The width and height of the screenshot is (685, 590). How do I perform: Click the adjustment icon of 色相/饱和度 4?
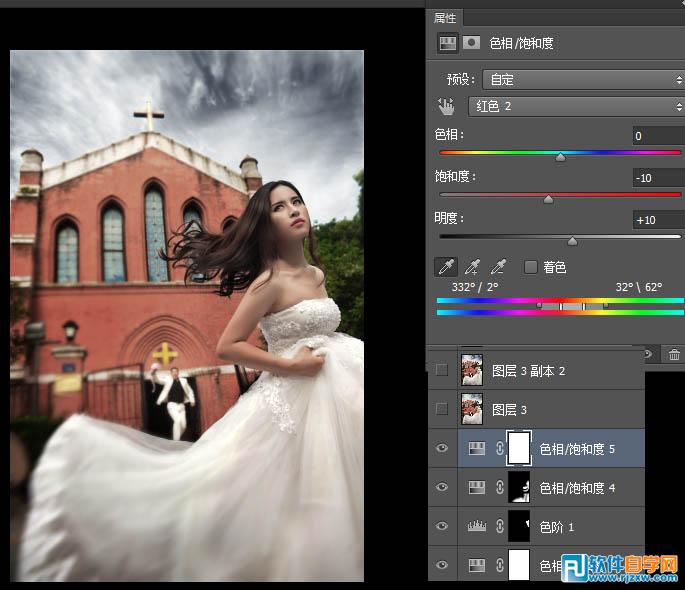click(x=477, y=487)
